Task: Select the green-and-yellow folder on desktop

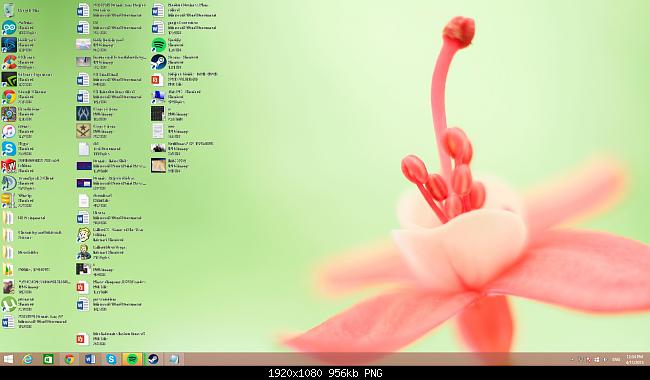Action: 8,269
